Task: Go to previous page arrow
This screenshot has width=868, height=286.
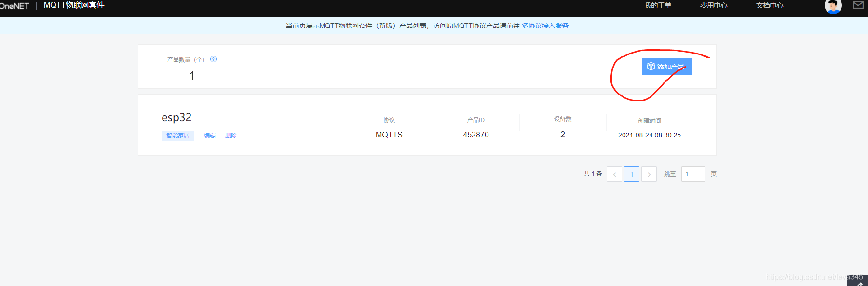Action: (614, 174)
